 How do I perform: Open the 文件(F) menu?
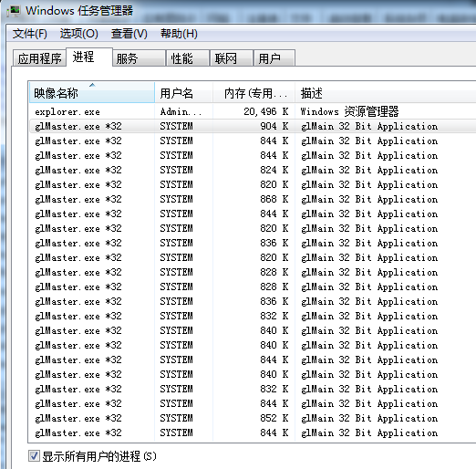[x=30, y=34]
